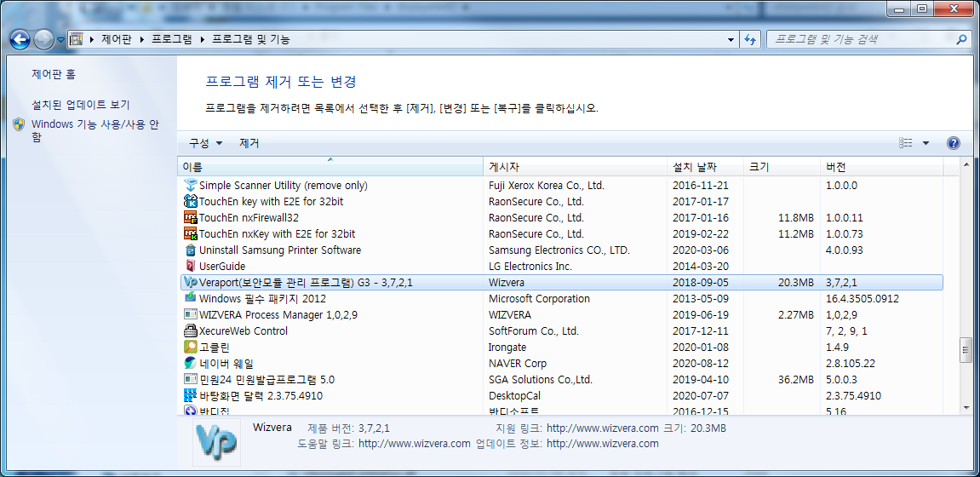980x477 pixels.
Task: Click the Windows 필수 패키지 2012 icon
Action: [x=191, y=298]
